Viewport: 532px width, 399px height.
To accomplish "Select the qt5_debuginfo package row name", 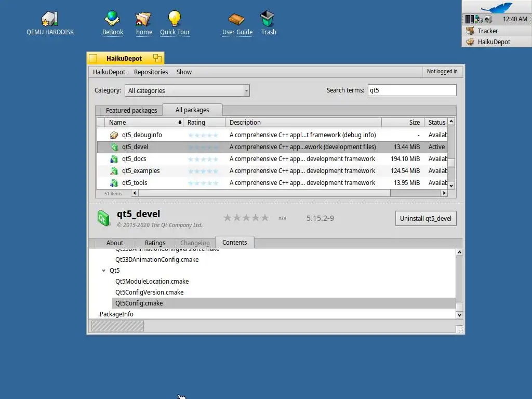I will (x=142, y=135).
